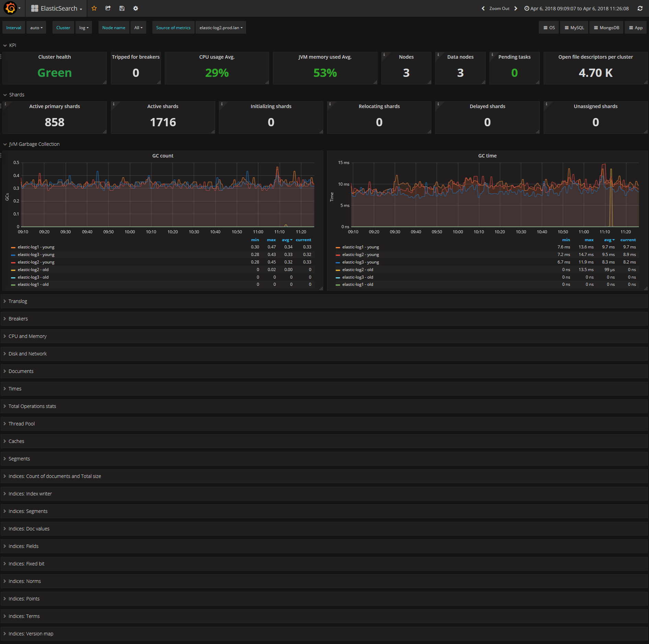This screenshot has height=644, width=649.
Task: Collapse the Shards row
Action: click(14, 95)
